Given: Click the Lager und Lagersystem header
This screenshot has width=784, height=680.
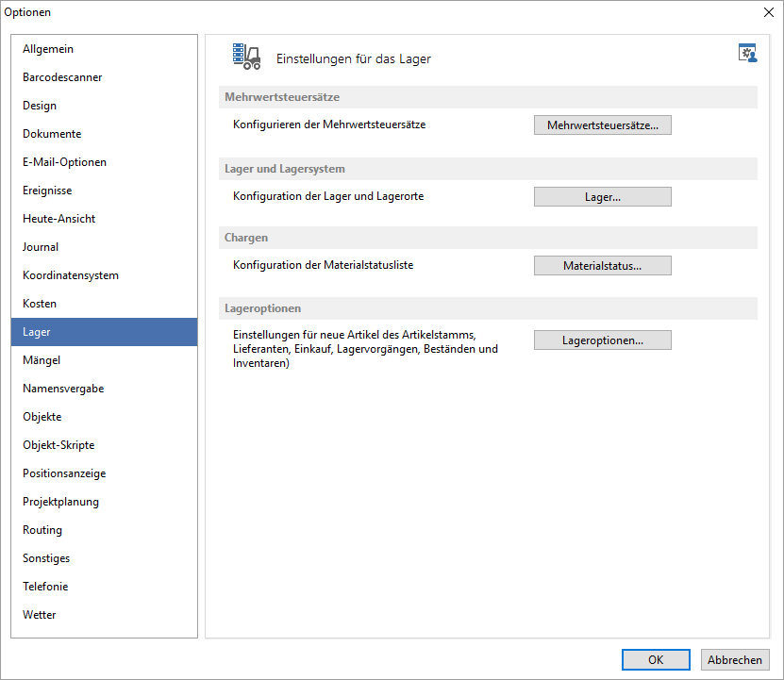Looking at the screenshot, I should [x=488, y=169].
